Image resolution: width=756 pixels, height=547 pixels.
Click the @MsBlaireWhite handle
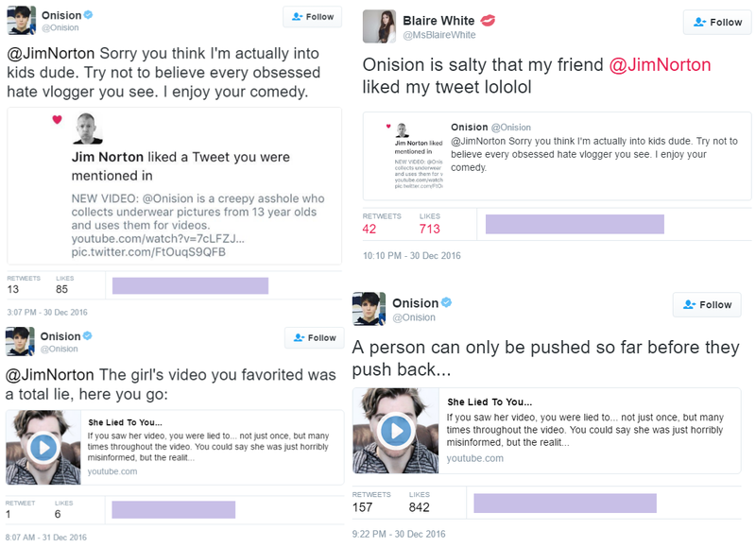coord(440,35)
